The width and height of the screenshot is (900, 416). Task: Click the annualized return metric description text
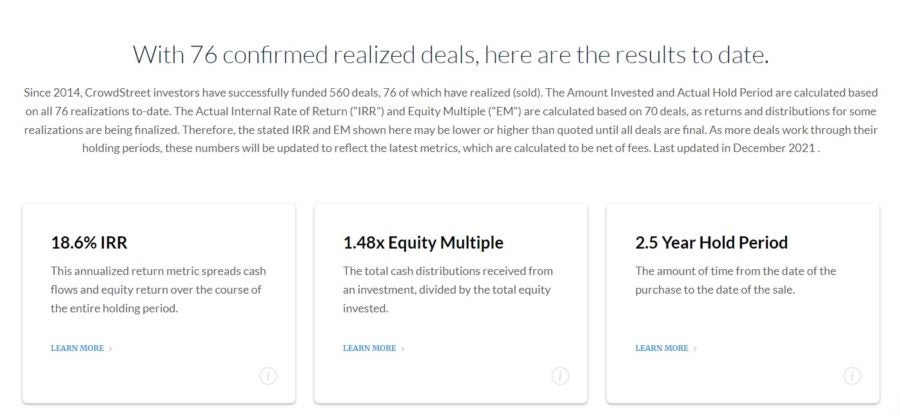158,290
